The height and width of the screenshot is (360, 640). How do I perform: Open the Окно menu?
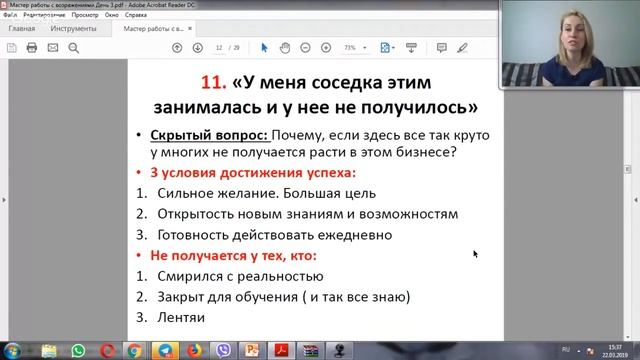coord(111,15)
